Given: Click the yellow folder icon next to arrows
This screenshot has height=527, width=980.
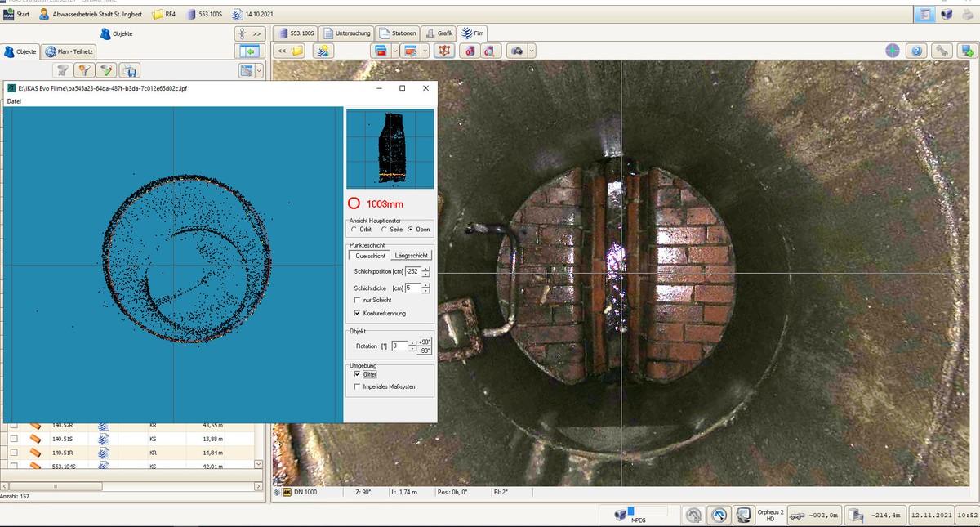Looking at the screenshot, I should point(298,50).
